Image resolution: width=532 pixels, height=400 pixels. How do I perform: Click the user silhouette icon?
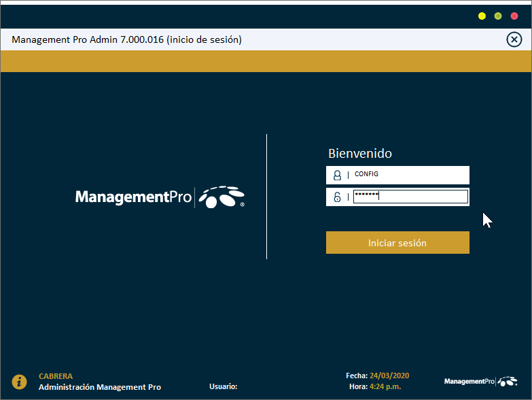click(337, 176)
